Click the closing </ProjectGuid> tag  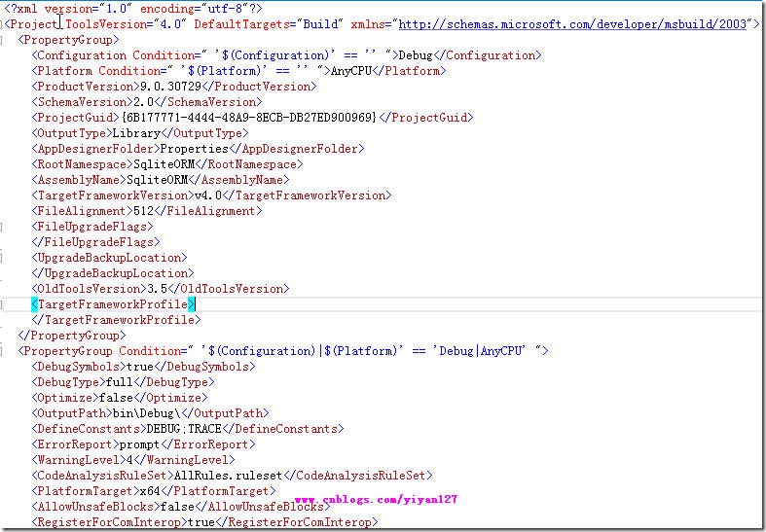click(426, 118)
